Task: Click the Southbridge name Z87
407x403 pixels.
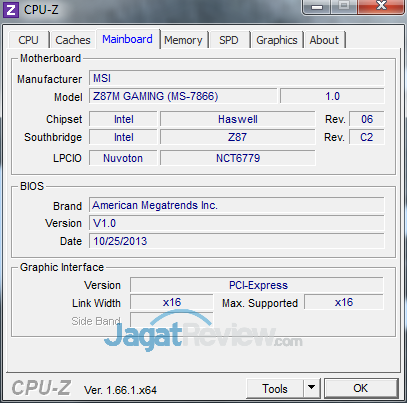Action: point(238,137)
